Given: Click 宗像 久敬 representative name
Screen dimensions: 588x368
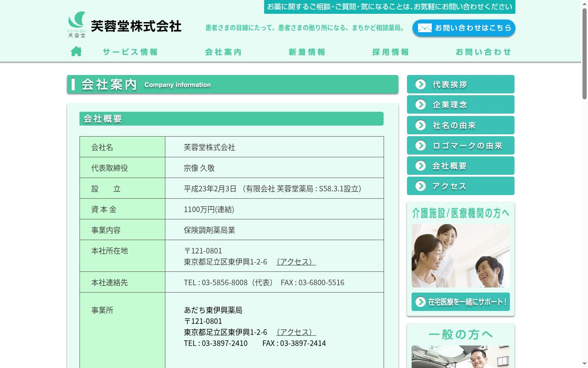Looking at the screenshot, I should pos(199,168).
